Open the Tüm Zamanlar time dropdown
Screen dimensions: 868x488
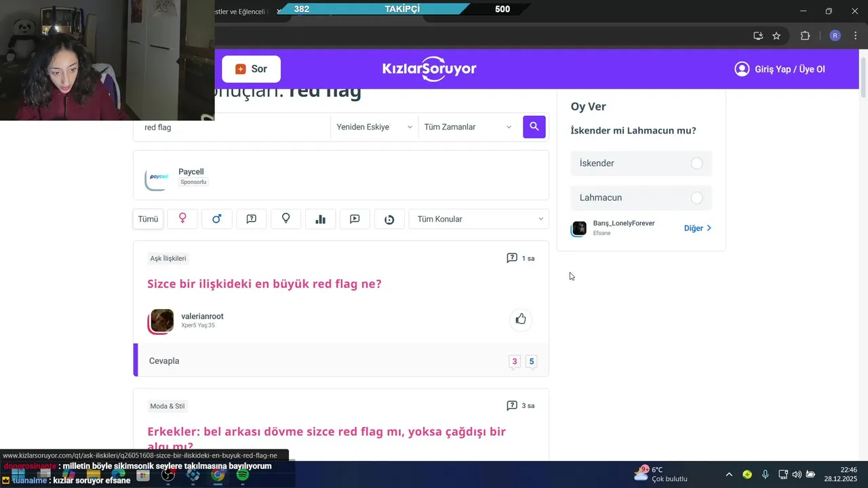[468, 127]
